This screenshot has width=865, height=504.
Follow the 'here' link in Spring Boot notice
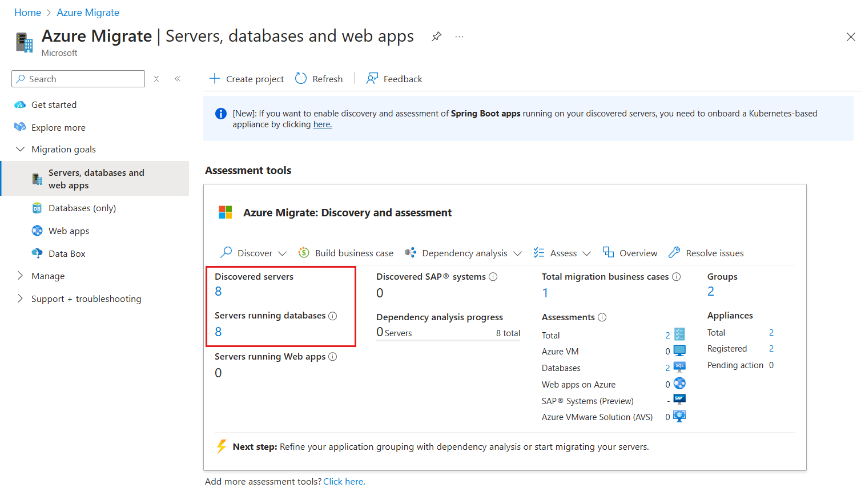pyautogui.click(x=322, y=124)
